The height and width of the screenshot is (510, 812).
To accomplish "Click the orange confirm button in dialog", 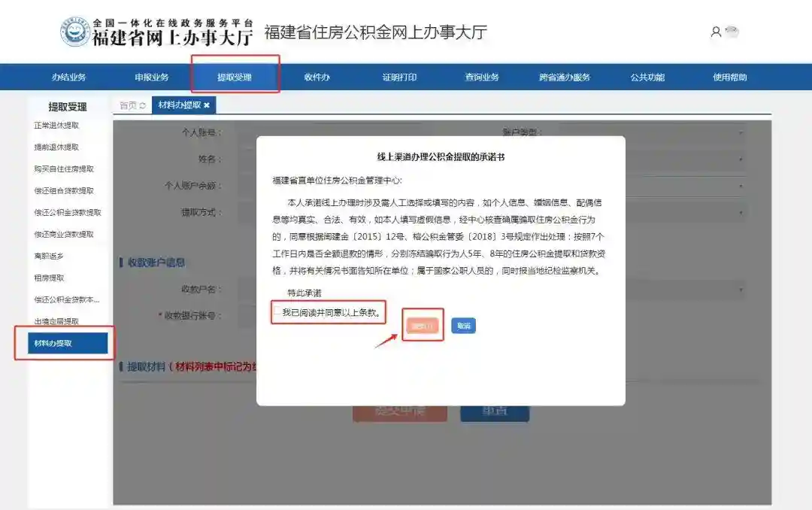I will coord(422,326).
